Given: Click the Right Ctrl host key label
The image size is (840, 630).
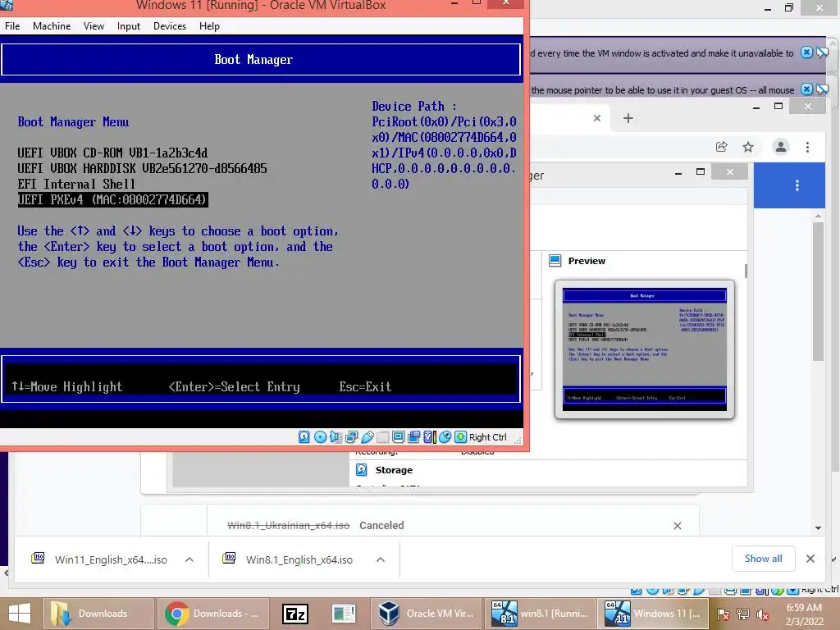Looking at the screenshot, I should coord(487,437).
